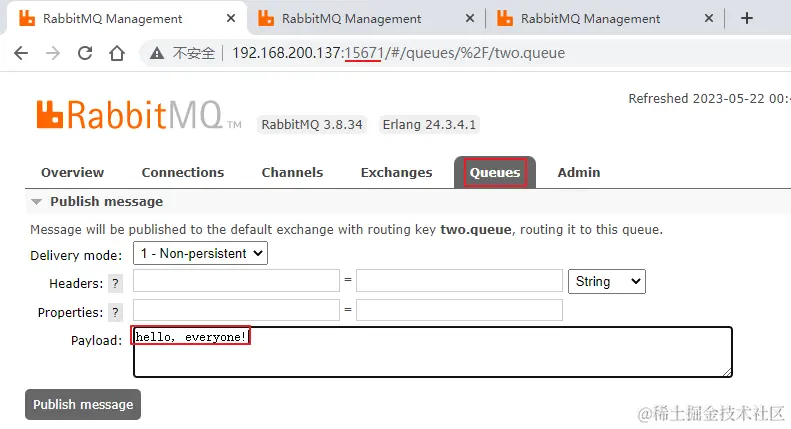Screen dimensions: 791x429
Task: Click the Payload textarea resize handle
Action: (727, 372)
